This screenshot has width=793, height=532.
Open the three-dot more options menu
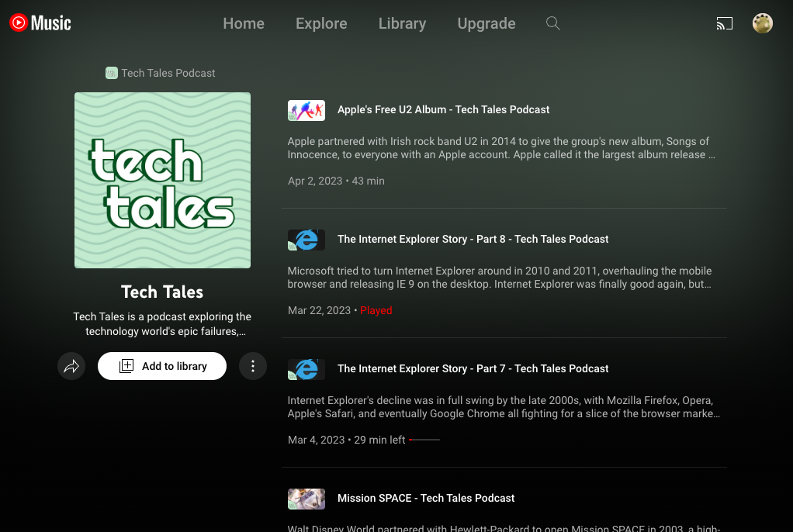[253, 366]
